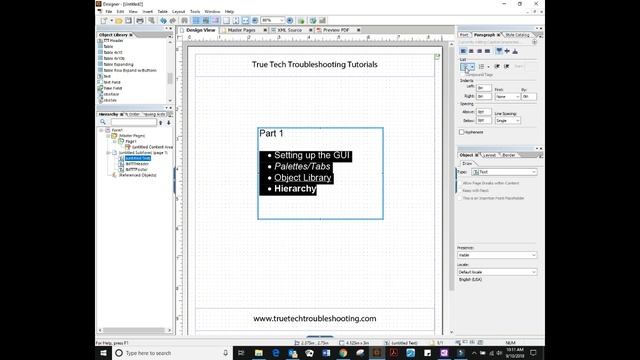Open the numbered list style dropdown arrow
Viewport: 640px width, 360px height.
click(x=488, y=67)
